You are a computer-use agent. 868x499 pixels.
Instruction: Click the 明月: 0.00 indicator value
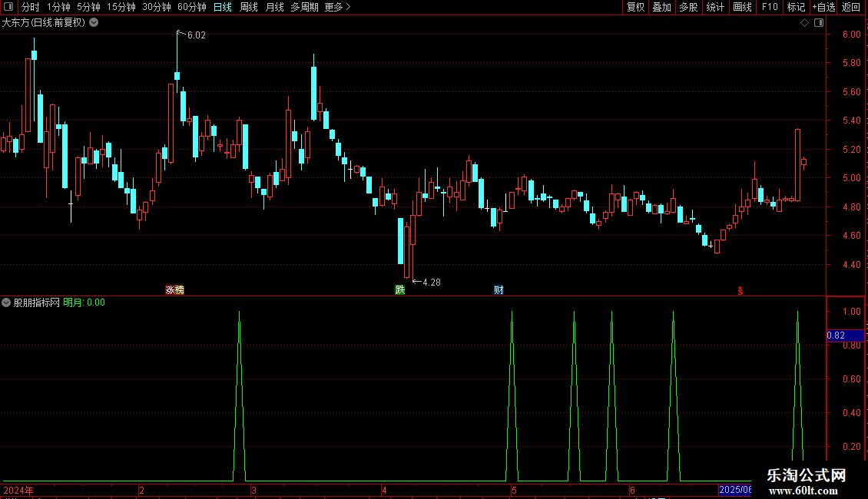coord(84,302)
